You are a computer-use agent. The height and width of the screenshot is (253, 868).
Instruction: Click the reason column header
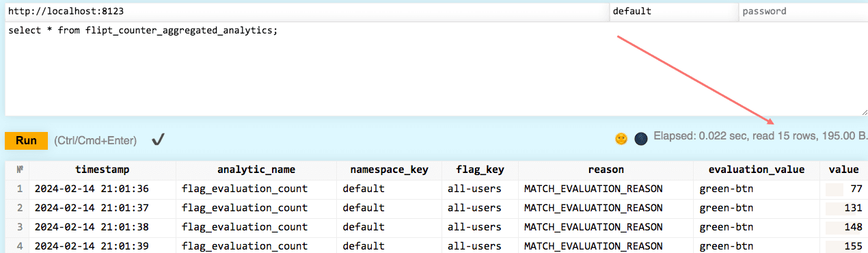pos(606,170)
